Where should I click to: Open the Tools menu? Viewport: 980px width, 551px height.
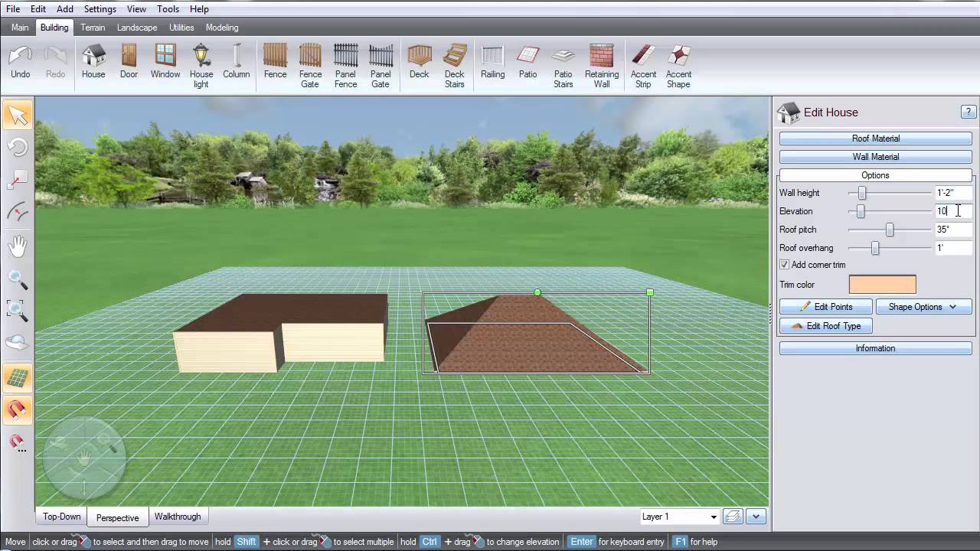(x=168, y=9)
